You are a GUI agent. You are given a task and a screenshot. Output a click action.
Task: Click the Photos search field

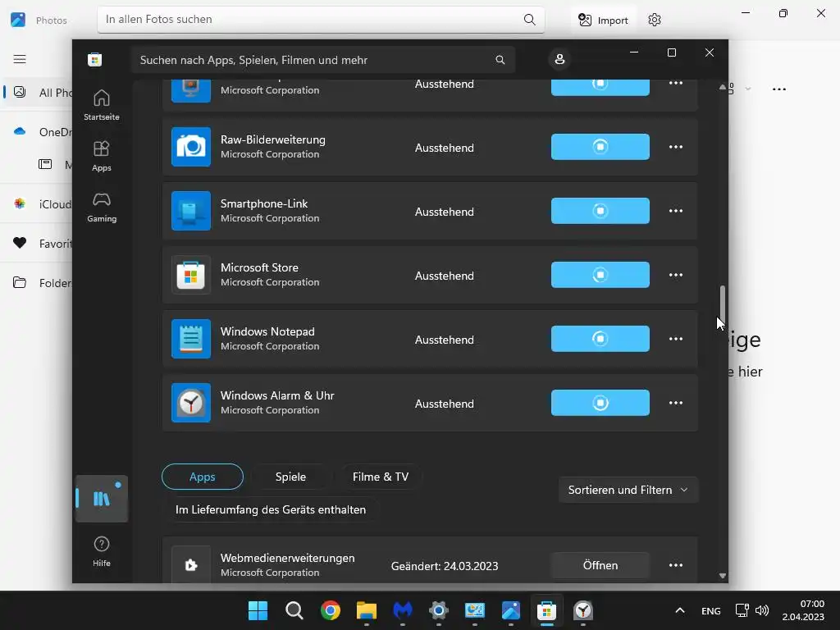[321, 20]
